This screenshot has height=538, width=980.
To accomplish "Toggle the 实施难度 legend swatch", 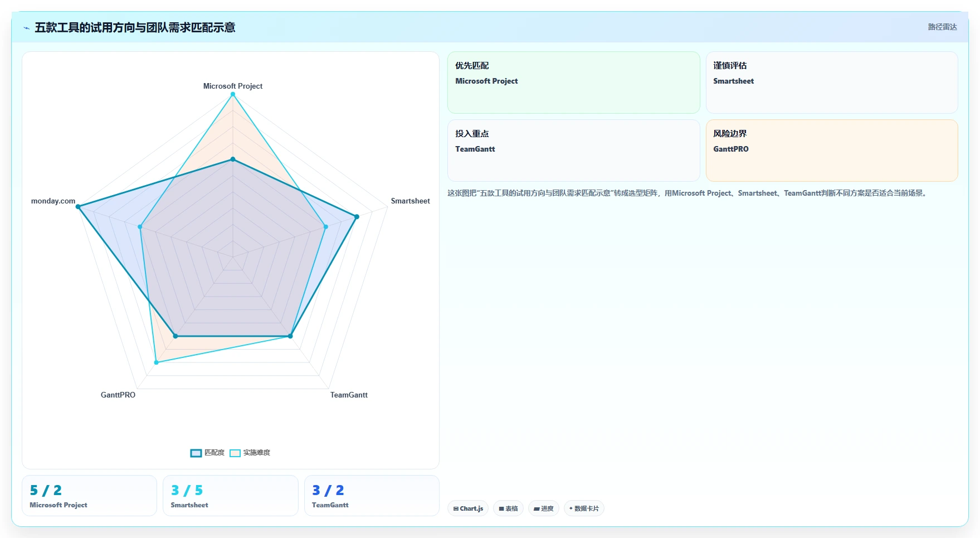I will [235, 453].
